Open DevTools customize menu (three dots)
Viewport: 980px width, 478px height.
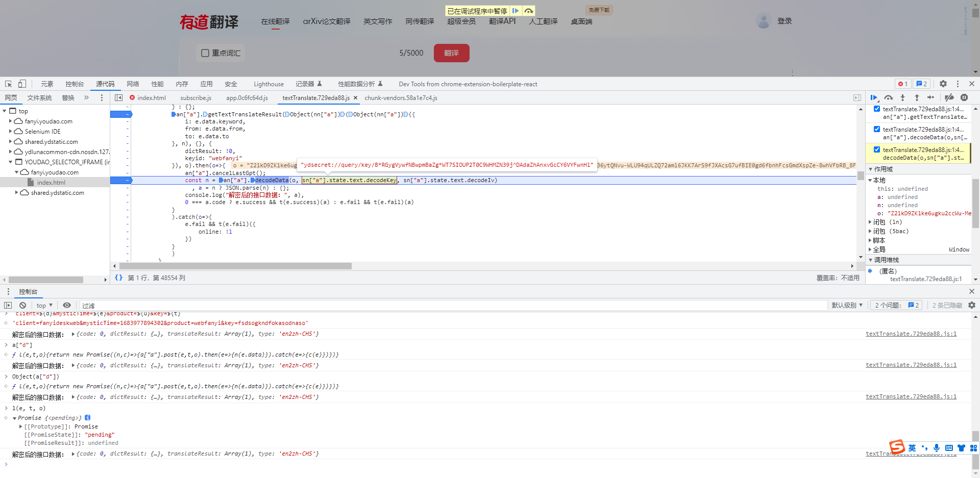[958, 84]
